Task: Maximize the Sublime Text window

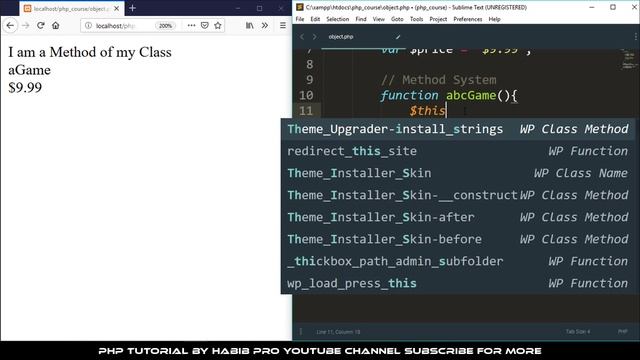Action: click(613, 7)
